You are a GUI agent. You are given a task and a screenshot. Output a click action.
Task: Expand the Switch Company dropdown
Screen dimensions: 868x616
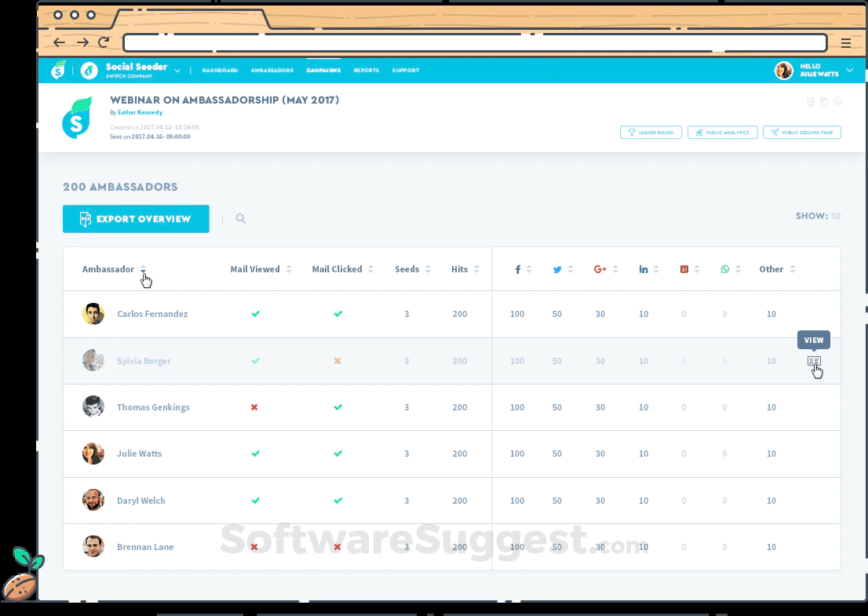pos(177,70)
